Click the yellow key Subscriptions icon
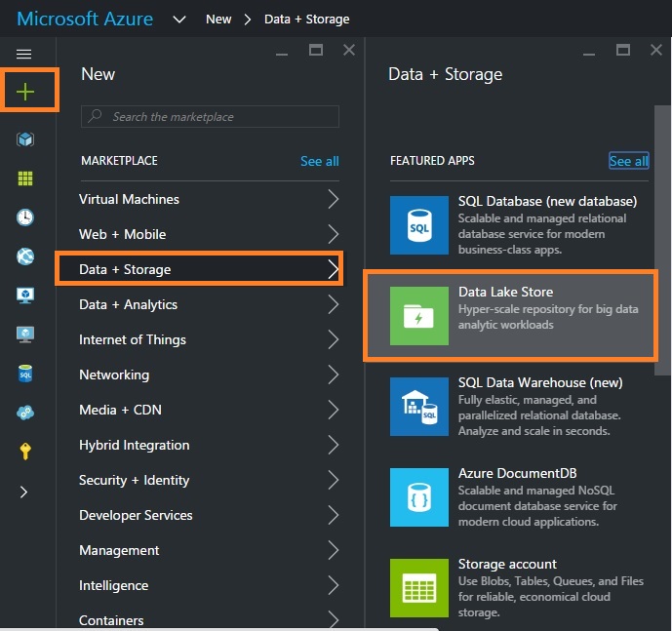 click(25, 451)
